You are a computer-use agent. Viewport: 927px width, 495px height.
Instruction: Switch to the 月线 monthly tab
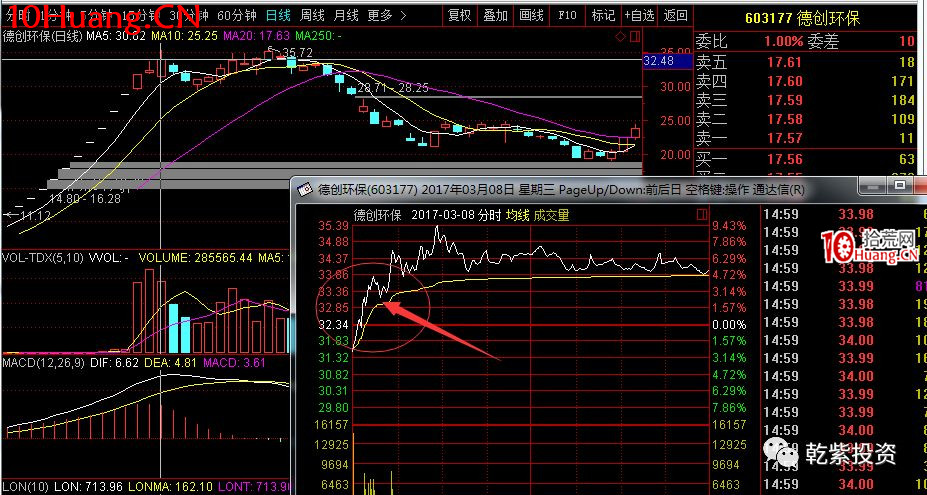click(346, 15)
